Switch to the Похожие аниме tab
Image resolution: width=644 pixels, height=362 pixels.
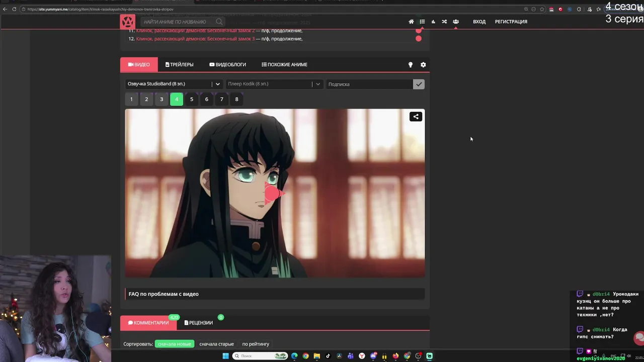click(284, 64)
